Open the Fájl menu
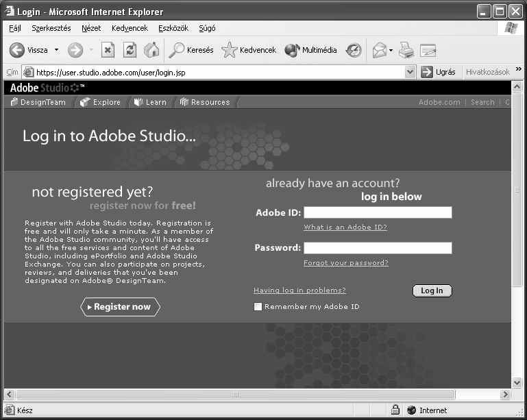 [15, 28]
